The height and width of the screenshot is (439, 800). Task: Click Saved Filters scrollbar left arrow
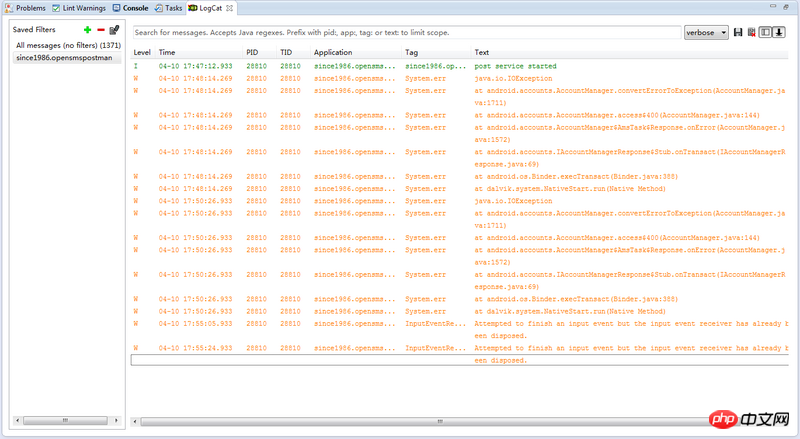click(18, 421)
